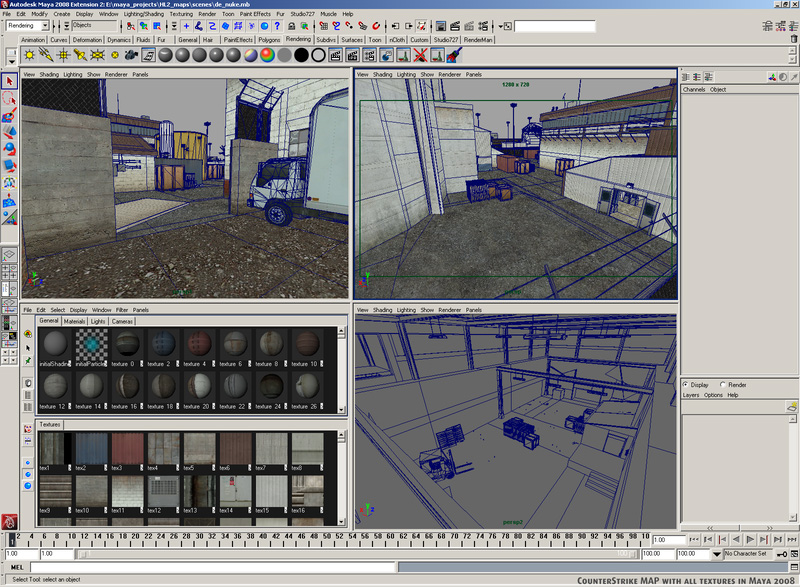The image size is (800, 587).
Task: Select the tex2 blue texture thumbnail
Action: pos(91,449)
